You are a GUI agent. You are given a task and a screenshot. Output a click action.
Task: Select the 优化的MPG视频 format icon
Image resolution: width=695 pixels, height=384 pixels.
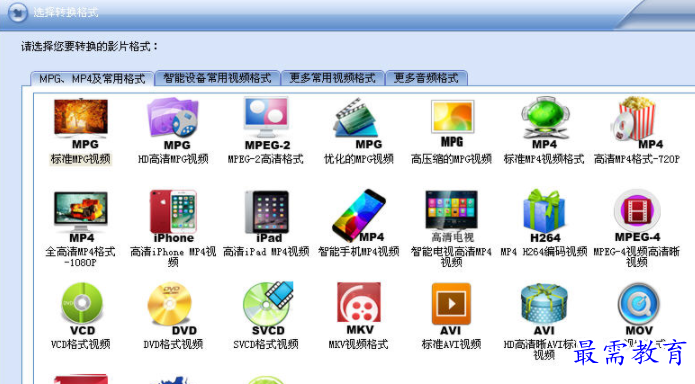pyautogui.click(x=359, y=123)
